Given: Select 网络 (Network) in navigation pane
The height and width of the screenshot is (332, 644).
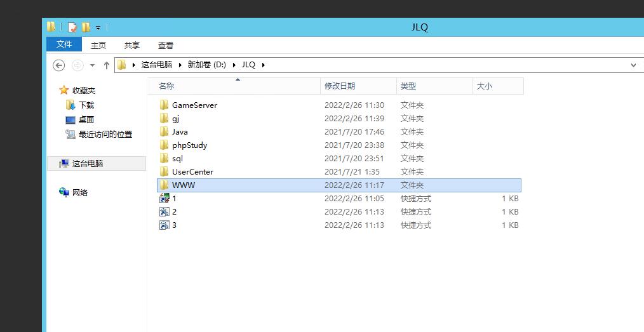Looking at the screenshot, I should coord(80,193).
